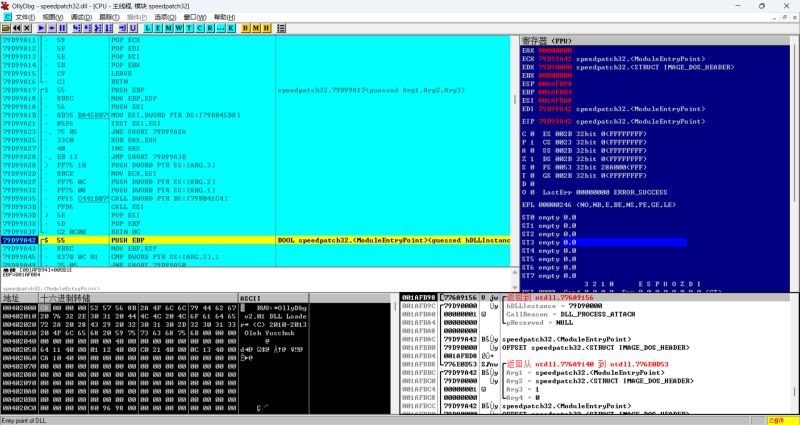Click the Trace over toolbar icon
Image resolution: width=800 pixels, height=425 pixels.
pyautogui.click(x=108, y=28)
